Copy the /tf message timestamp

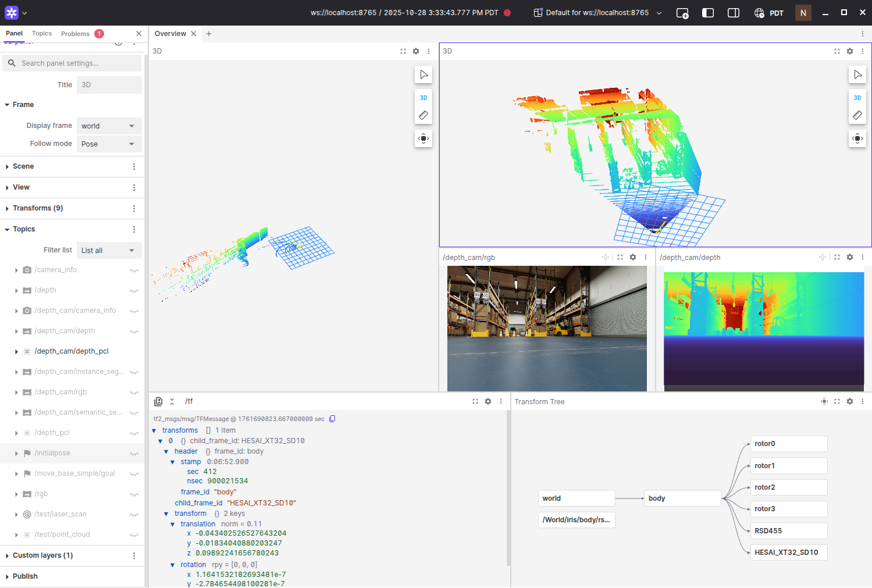332,419
